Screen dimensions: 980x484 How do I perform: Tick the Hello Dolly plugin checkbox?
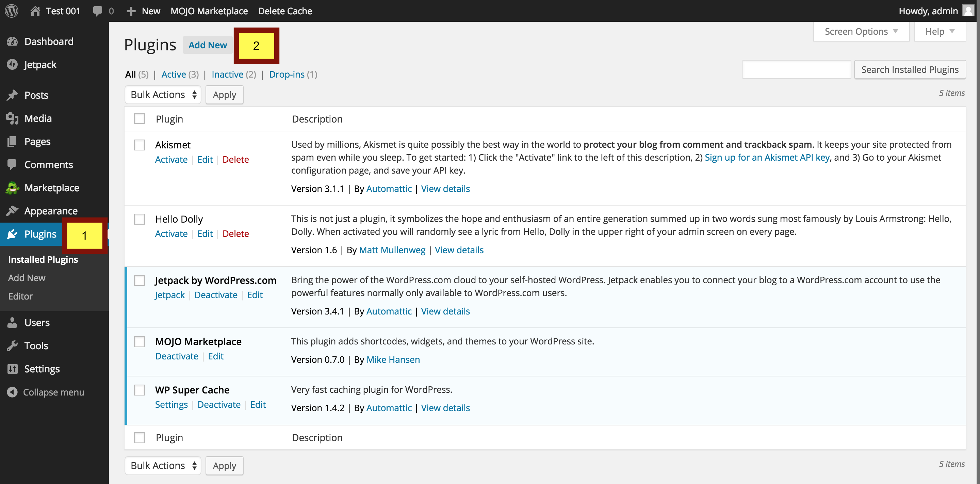coord(140,219)
